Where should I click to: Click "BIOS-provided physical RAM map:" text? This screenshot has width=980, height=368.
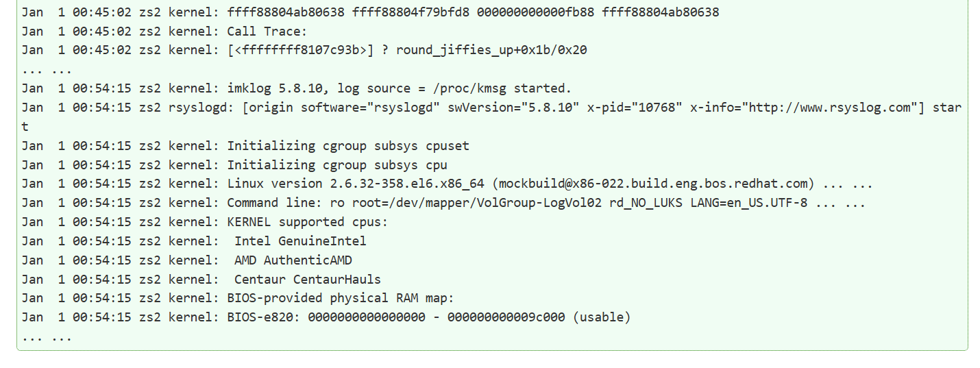click(x=341, y=298)
